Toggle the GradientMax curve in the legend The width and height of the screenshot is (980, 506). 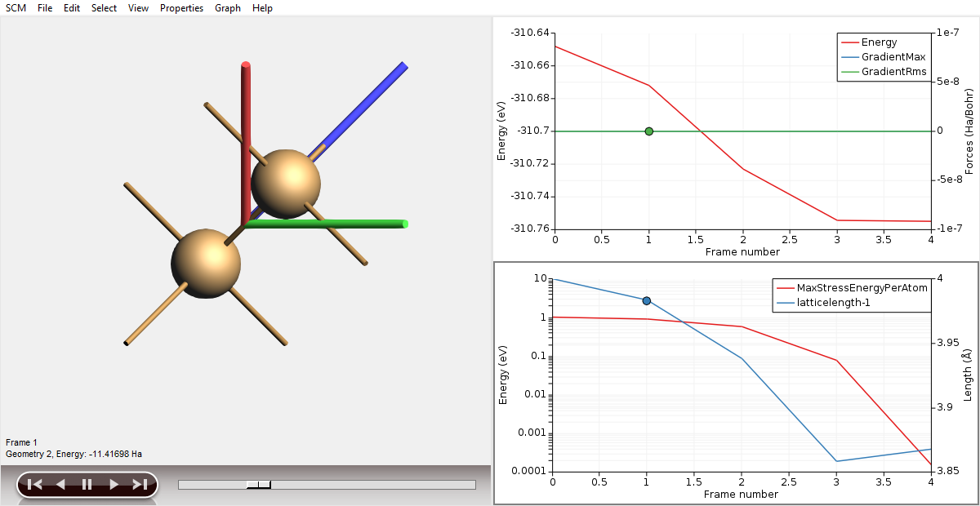893,56
